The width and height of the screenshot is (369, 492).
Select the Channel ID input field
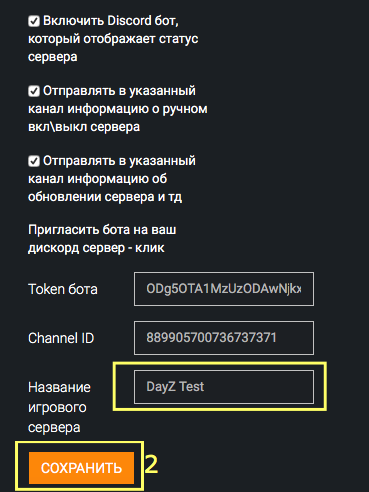tap(224, 338)
